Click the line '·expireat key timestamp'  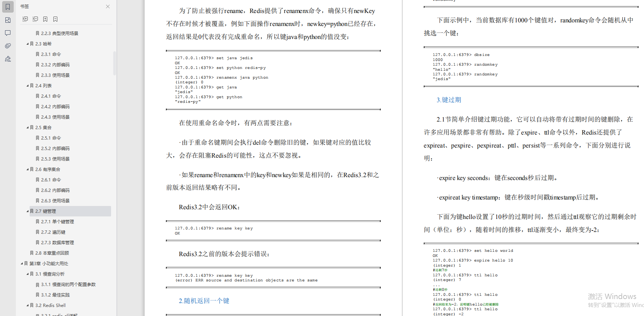point(519,197)
